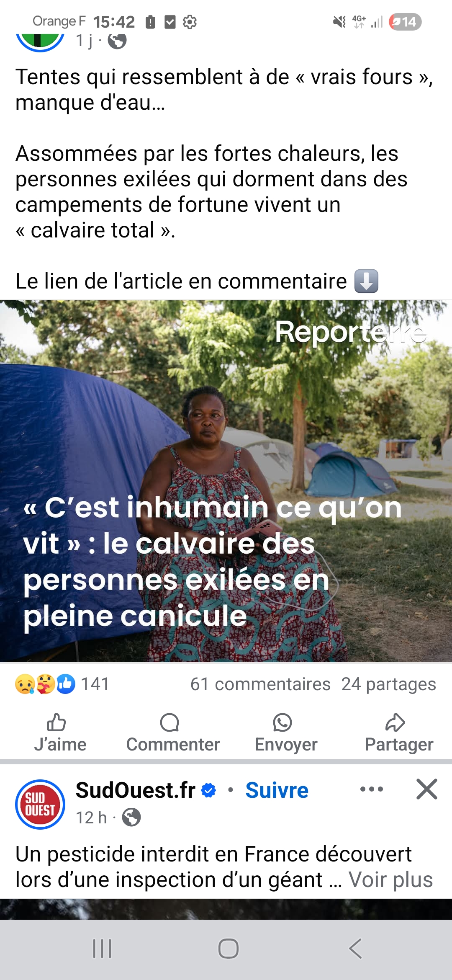Open the SudOuest.fr page name
This screenshot has width=452, height=980.
[x=136, y=790]
